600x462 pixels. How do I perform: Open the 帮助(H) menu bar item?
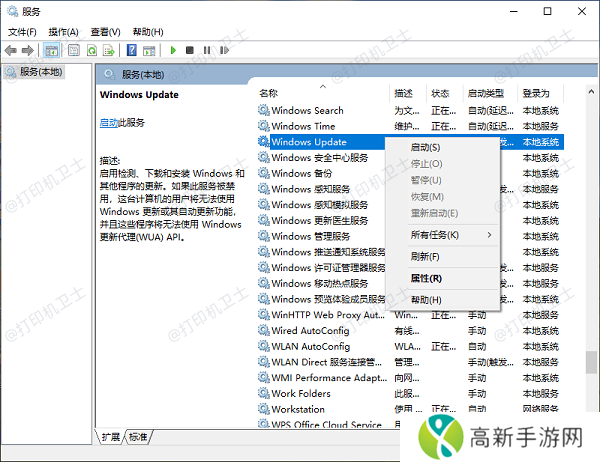point(148,32)
